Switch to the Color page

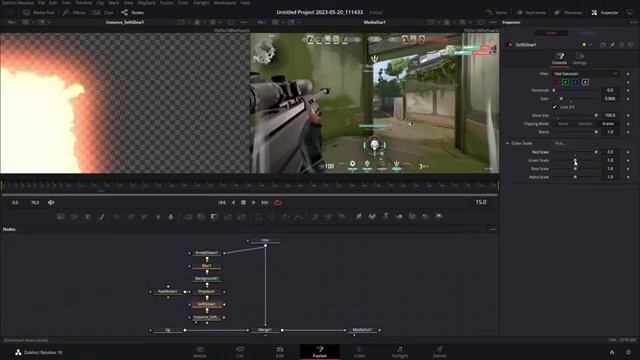360,352
